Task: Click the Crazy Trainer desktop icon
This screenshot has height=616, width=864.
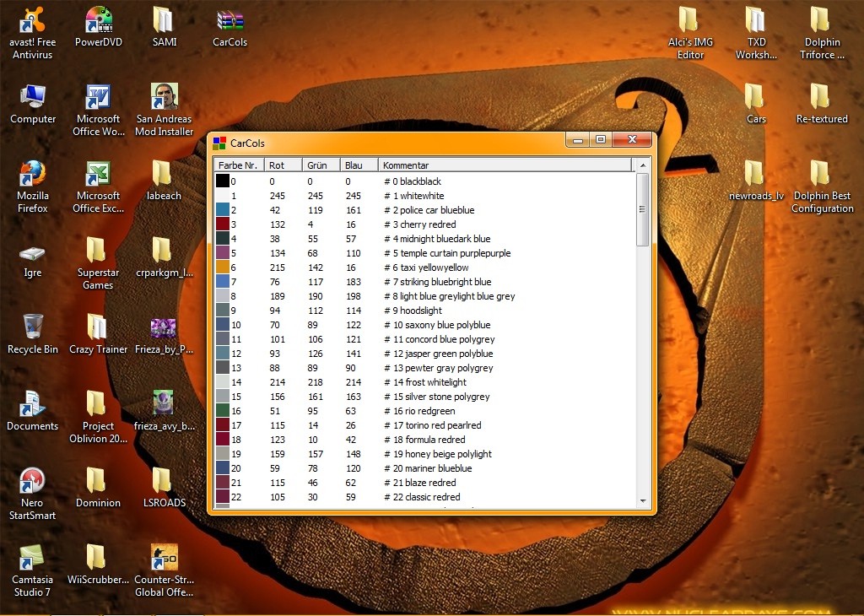Action: tap(98, 327)
